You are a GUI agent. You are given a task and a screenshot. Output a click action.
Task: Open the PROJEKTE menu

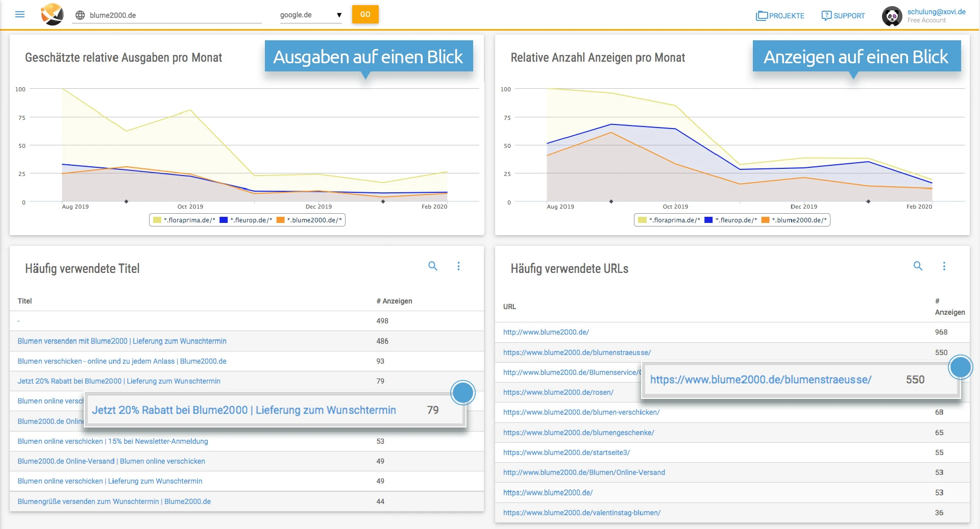tap(780, 16)
